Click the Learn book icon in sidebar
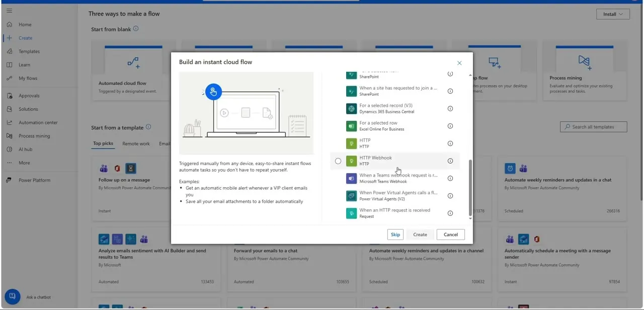 9,65
